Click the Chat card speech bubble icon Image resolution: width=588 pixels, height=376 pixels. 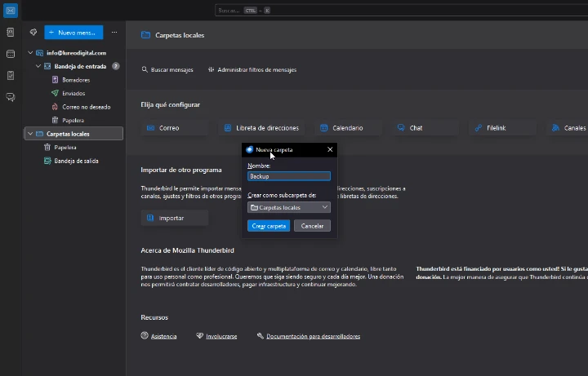click(401, 128)
